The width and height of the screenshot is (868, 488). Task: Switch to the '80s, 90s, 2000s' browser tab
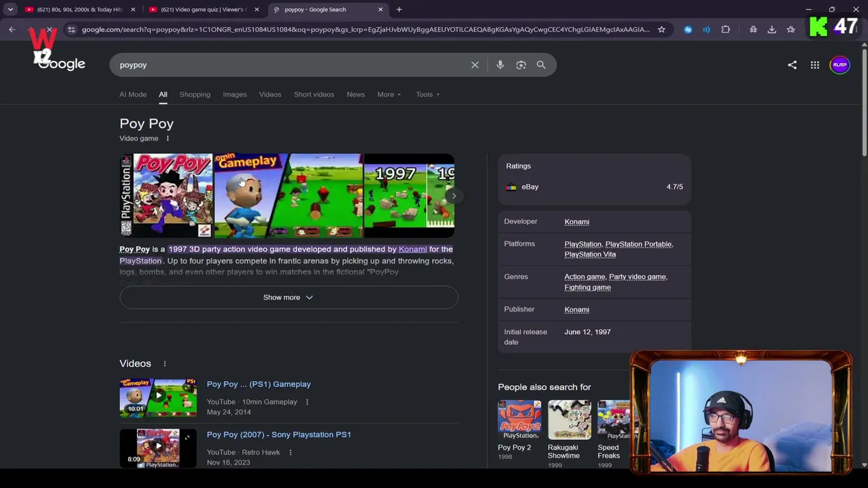click(80, 9)
